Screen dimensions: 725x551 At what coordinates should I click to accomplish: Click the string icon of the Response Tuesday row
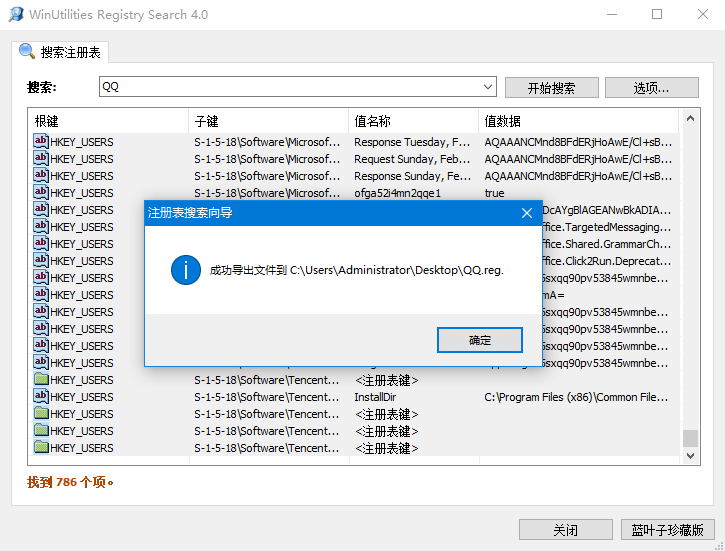point(41,141)
